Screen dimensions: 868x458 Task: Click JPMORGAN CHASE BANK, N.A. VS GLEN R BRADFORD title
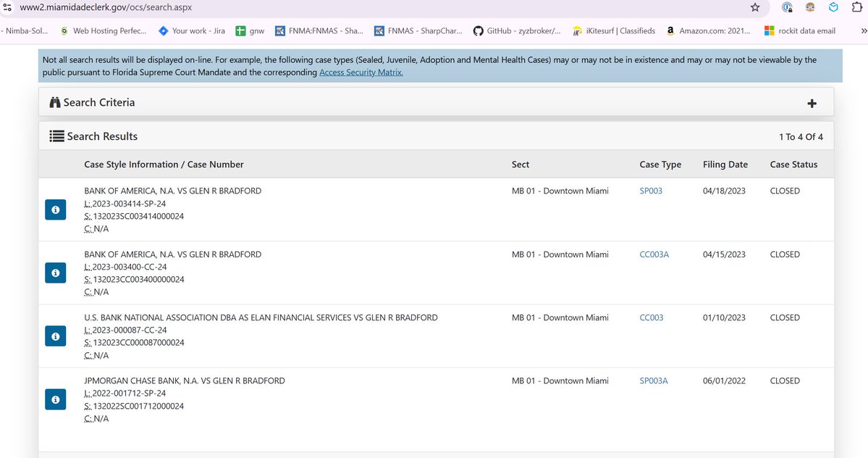185,381
